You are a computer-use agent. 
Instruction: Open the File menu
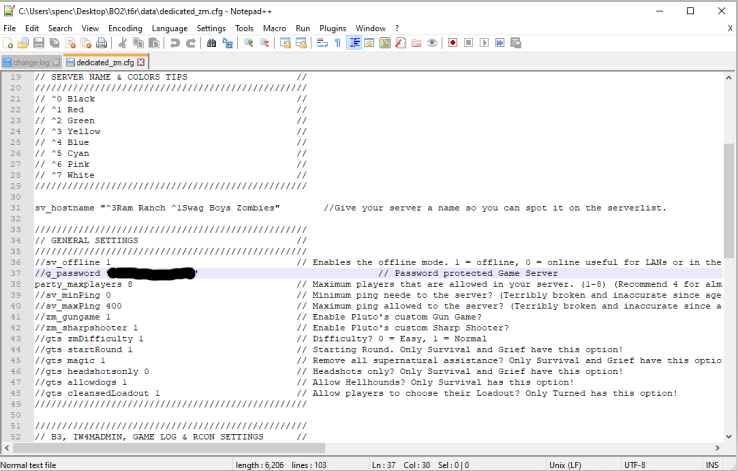point(10,28)
